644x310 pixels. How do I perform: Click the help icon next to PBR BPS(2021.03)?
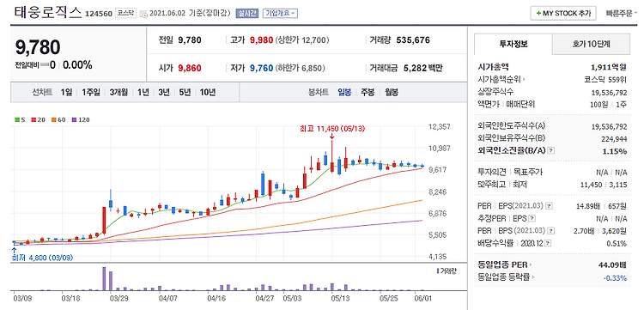point(550,230)
